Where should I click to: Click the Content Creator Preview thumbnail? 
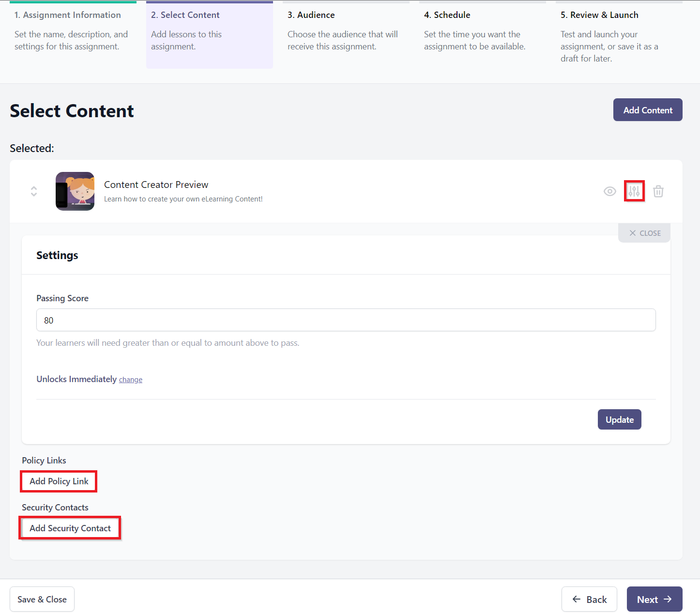75,191
